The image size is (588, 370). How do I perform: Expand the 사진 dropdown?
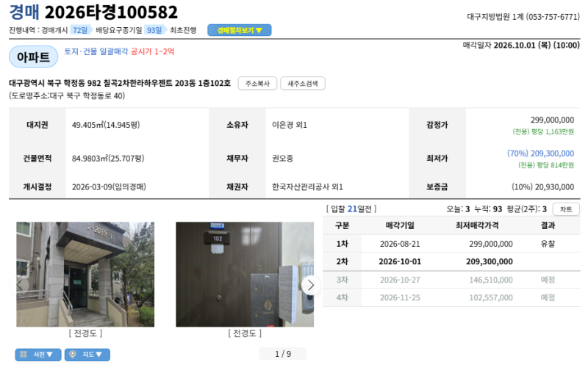click(x=38, y=355)
